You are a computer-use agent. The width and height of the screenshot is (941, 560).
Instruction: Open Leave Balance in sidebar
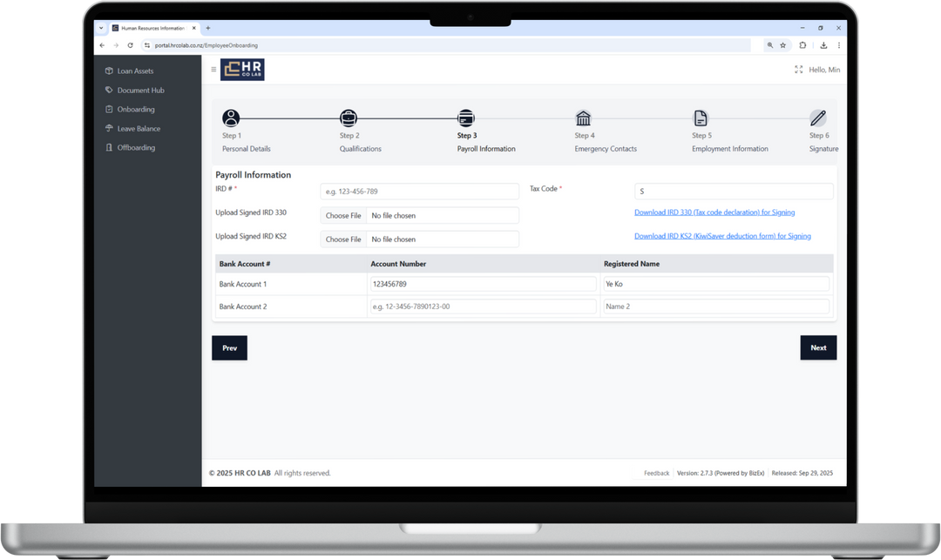point(139,129)
